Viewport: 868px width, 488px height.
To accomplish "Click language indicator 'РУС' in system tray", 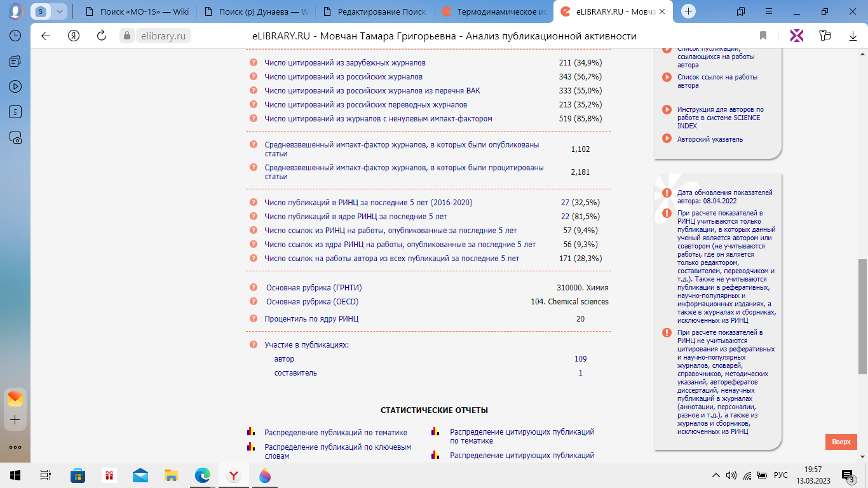I will [780, 475].
